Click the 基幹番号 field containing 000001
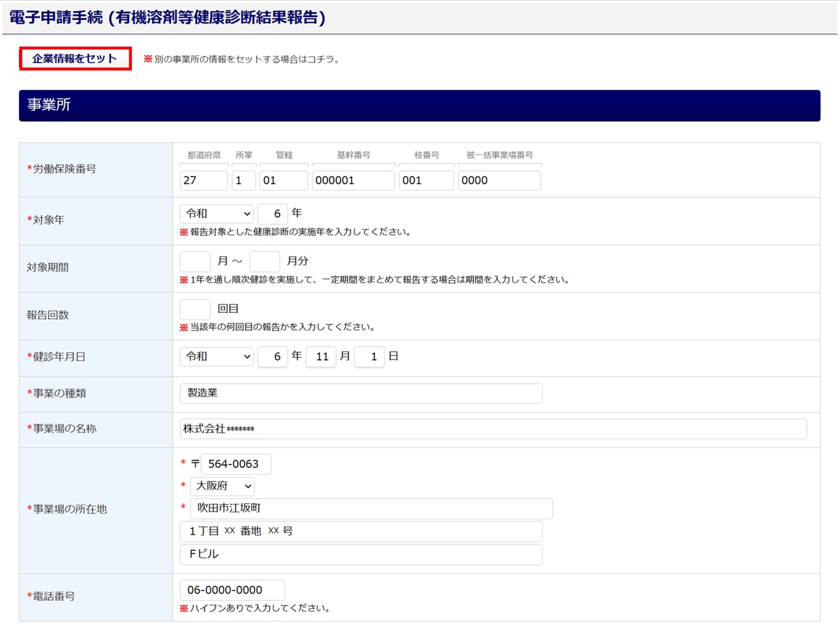 coord(353,180)
